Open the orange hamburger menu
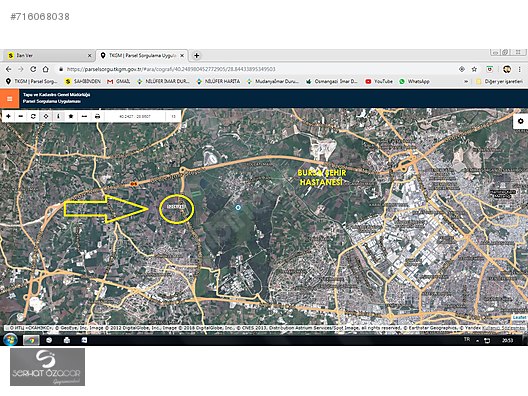The height and width of the screenshot is (396, 528). point(9,99)
